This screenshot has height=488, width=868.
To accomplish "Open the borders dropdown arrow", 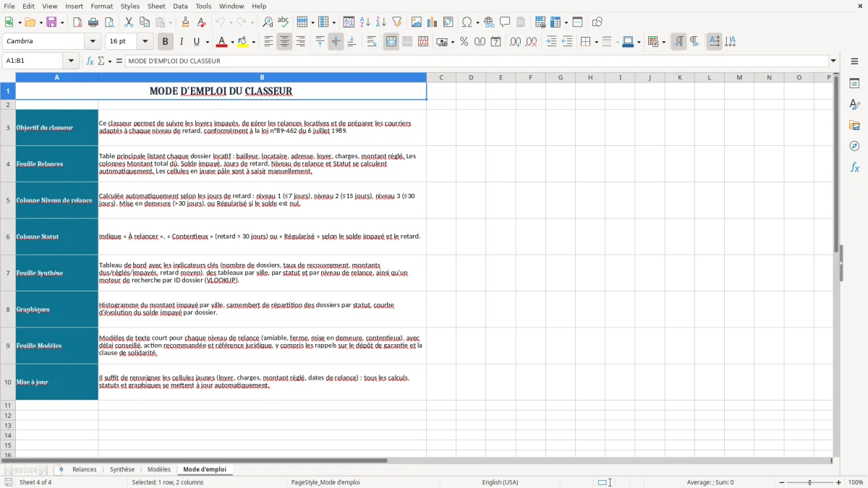I will click(x=595, y=42).
